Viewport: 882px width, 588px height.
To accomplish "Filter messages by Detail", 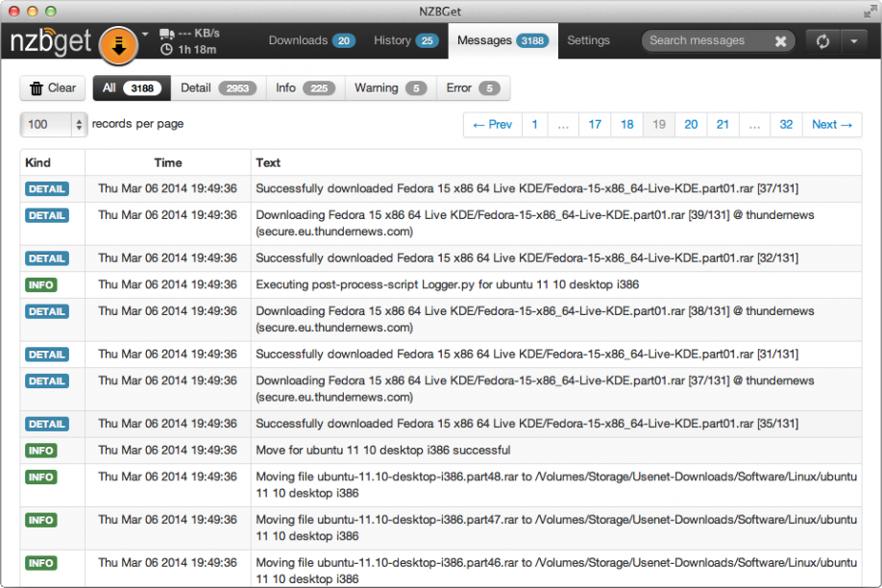I will click(218, 88).
